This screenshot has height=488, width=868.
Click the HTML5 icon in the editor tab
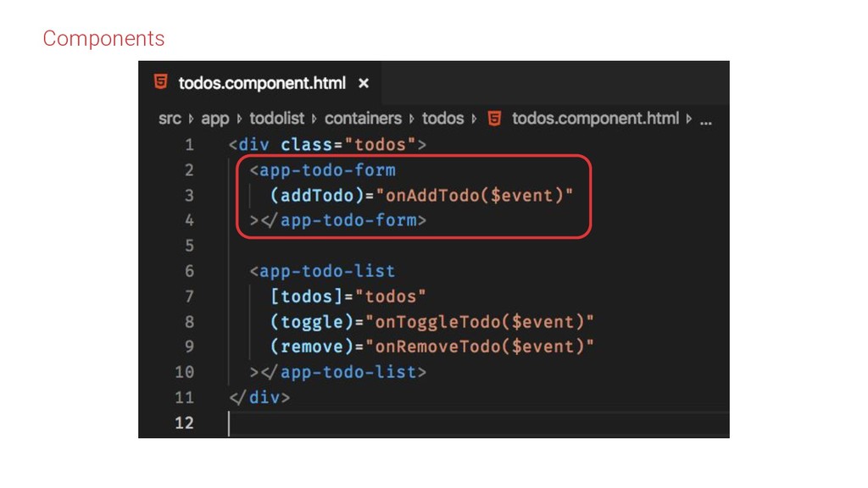(x=160, y=82)
